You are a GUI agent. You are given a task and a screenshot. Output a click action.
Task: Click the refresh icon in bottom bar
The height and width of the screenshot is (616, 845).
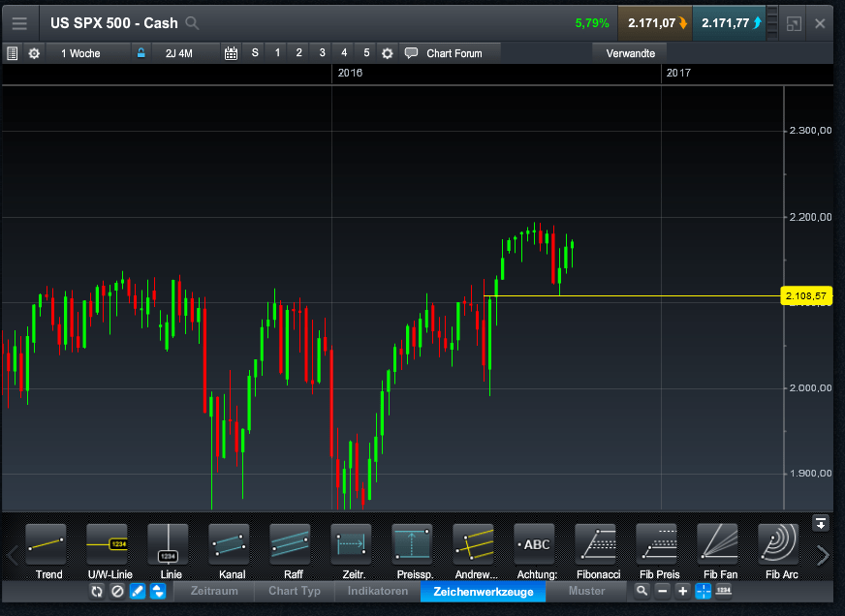click(x=97, y=591)
